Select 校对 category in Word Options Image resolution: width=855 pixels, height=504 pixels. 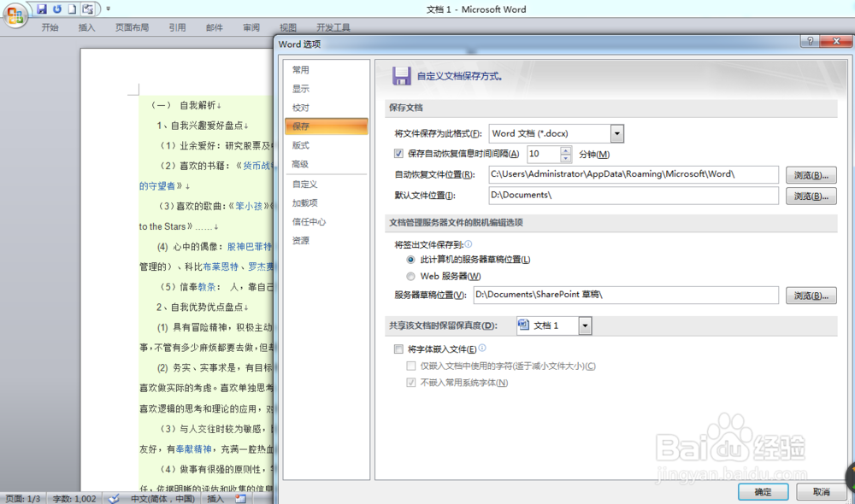coord(326,108)
